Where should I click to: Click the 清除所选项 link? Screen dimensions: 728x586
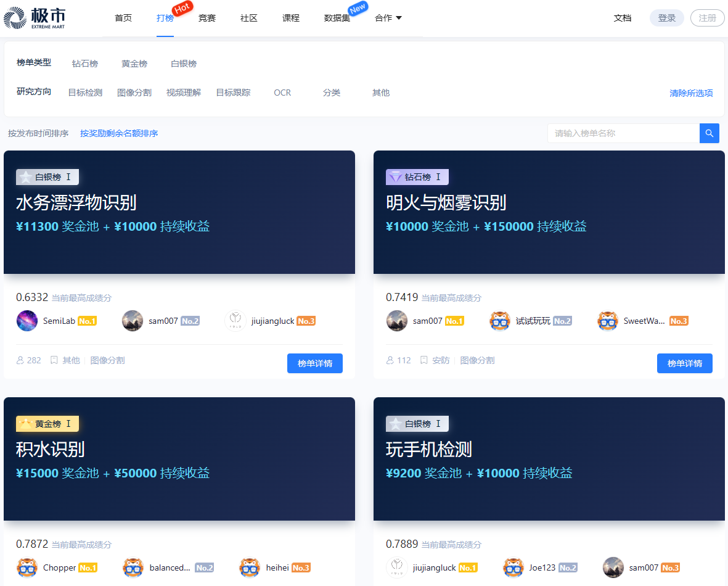click(691, 93)
